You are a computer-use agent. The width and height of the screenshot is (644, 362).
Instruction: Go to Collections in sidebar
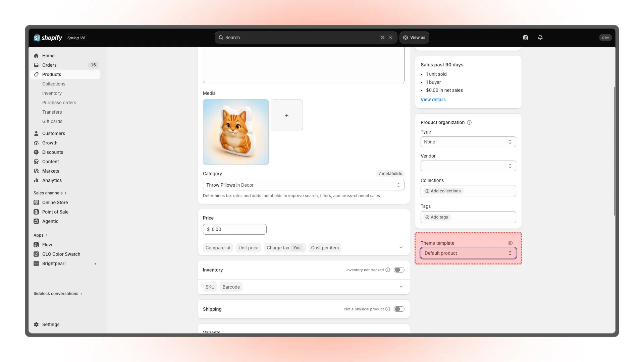tap(54, 84)
